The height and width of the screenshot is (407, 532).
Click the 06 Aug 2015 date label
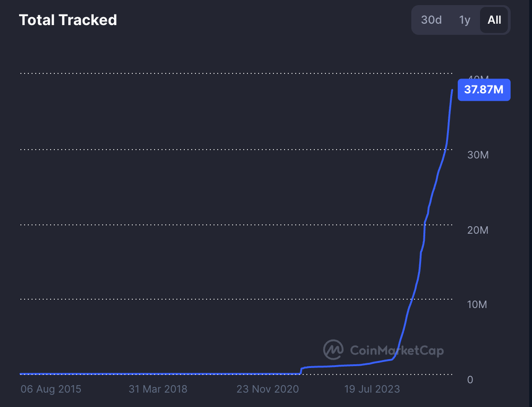click(51, 389)
